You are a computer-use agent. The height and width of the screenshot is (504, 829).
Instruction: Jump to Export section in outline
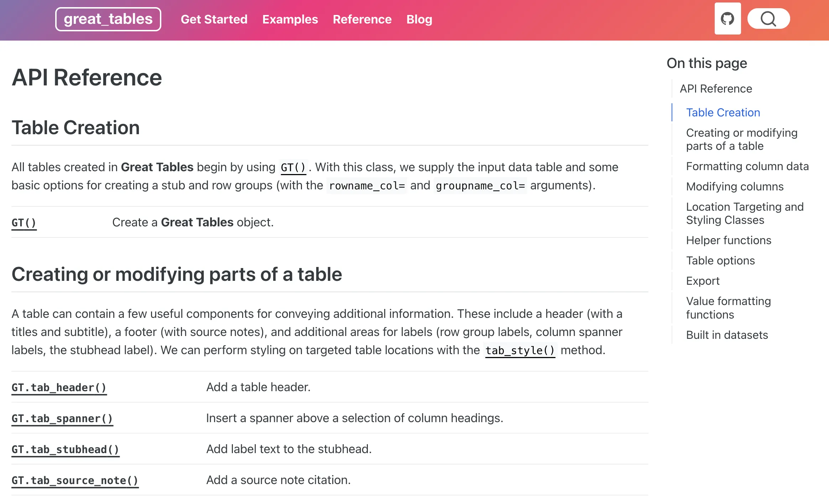coord(703,281)
